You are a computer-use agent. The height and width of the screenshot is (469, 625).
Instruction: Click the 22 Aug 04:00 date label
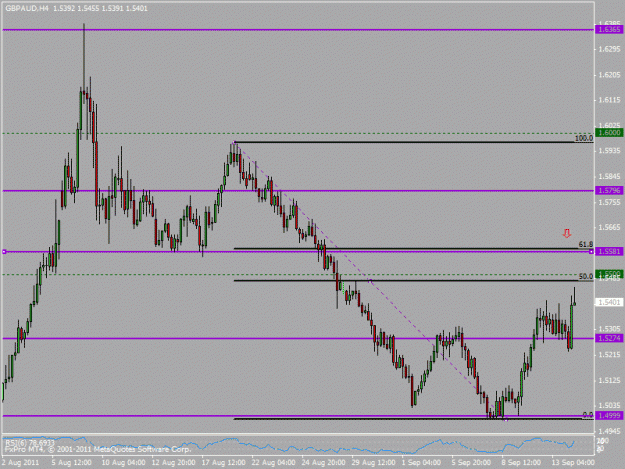coord(273,463)
